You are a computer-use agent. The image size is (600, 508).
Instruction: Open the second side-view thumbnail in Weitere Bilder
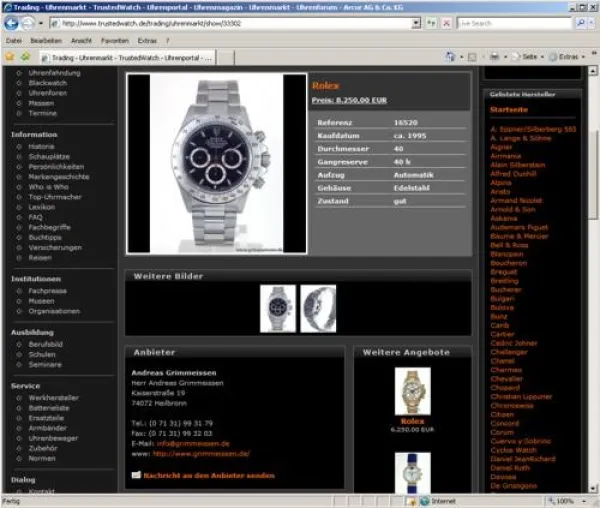click(318, 308)
